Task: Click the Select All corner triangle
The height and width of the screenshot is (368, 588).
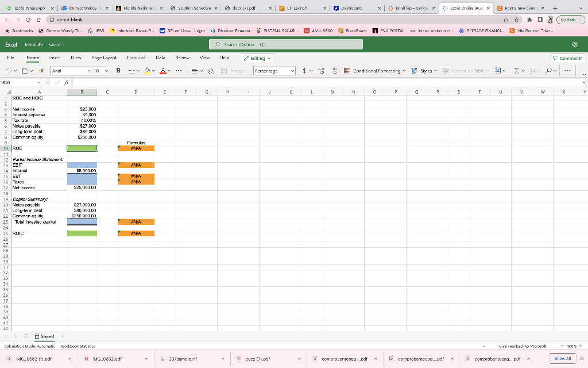Action: pos(7,92)
